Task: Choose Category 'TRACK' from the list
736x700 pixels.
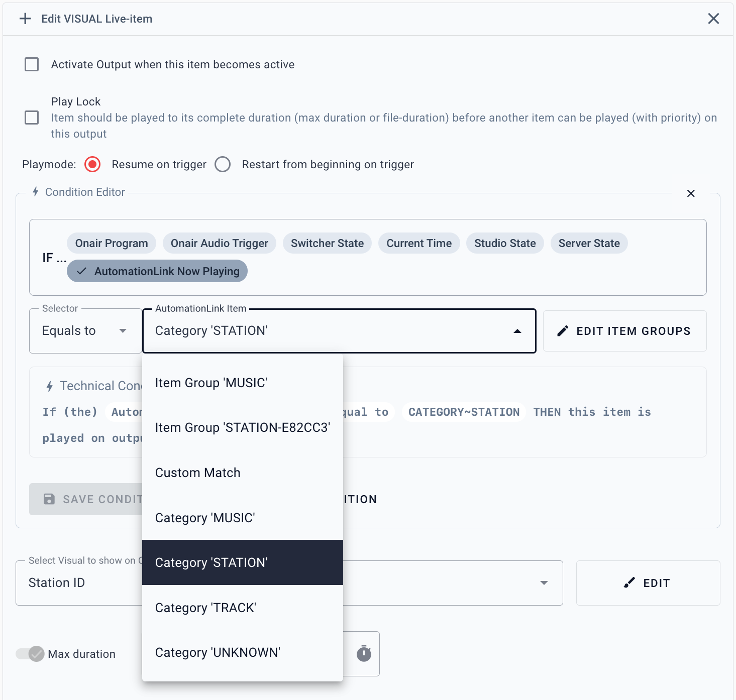Action: (206, 608)
